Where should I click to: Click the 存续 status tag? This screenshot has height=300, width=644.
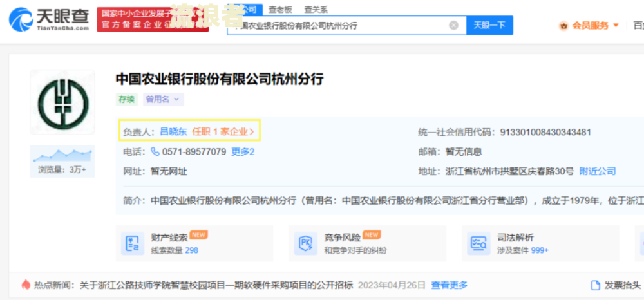pyautogui.click(x=126, y=99)
